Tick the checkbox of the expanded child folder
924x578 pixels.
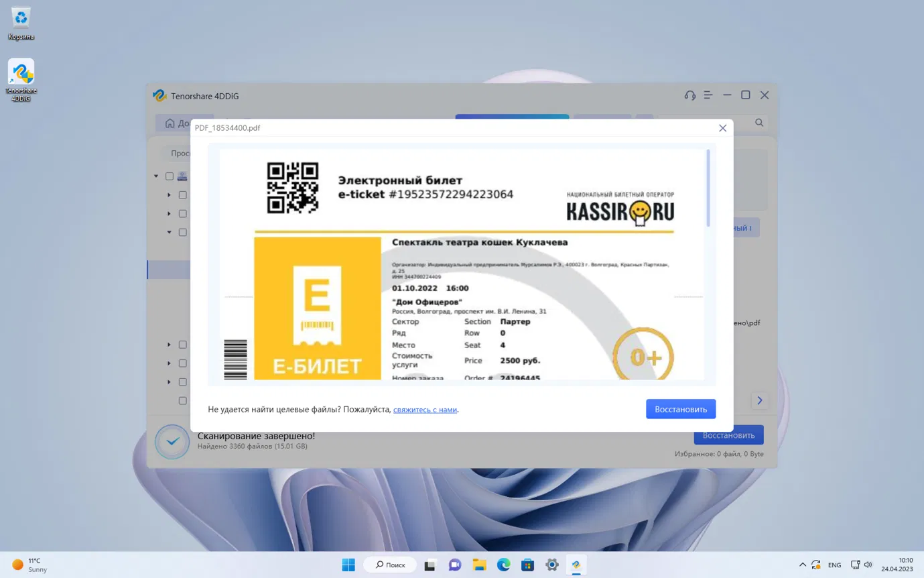pos(182,232)
